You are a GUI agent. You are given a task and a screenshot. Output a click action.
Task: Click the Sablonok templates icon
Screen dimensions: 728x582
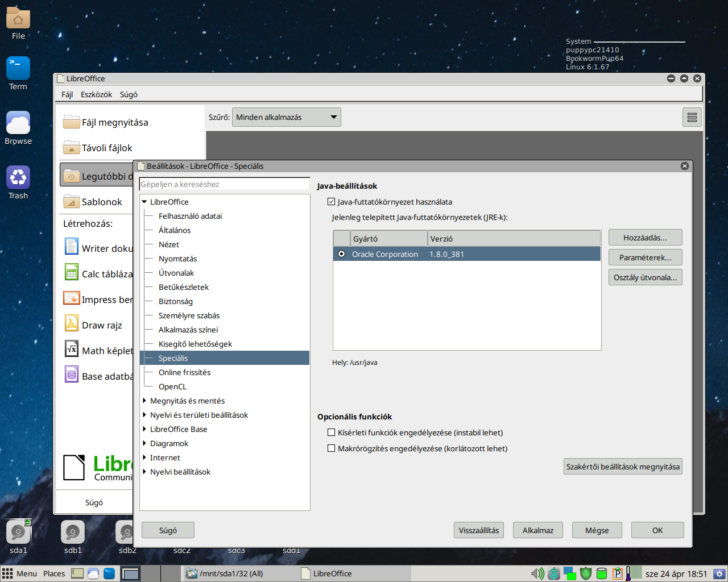pos(72,201)
